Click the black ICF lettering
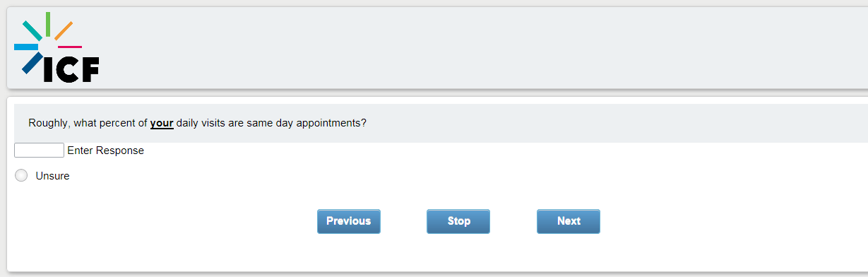Screen dimensions: 868x277 71,69
